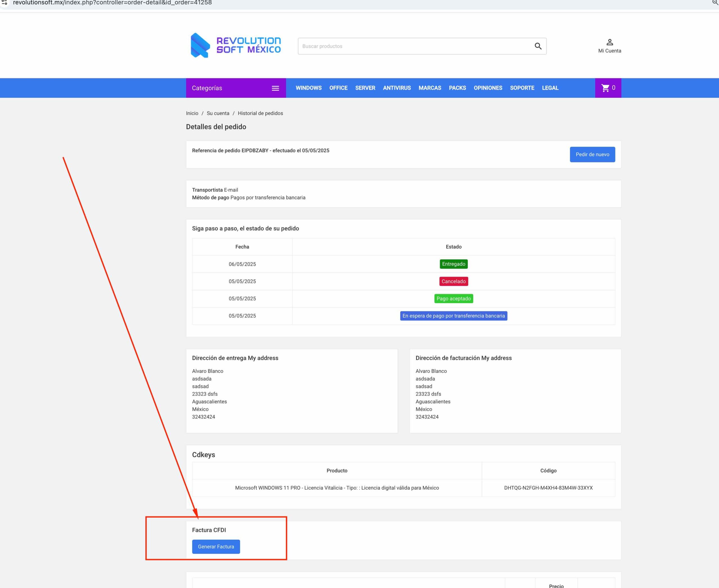Open the Su cuenta breadcrumb link
The height and width of the screenshot is (588, 719).
coord(218,113)
